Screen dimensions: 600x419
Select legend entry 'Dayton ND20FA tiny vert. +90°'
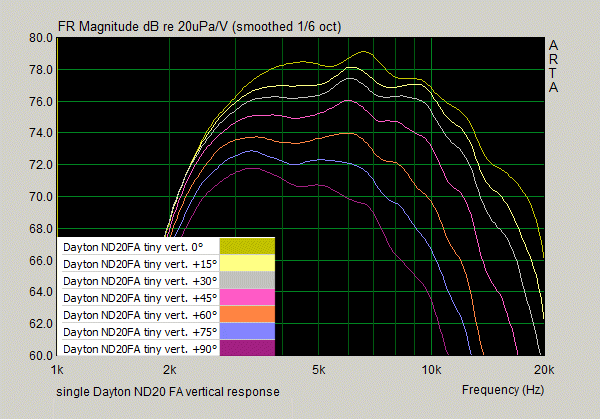140,349
